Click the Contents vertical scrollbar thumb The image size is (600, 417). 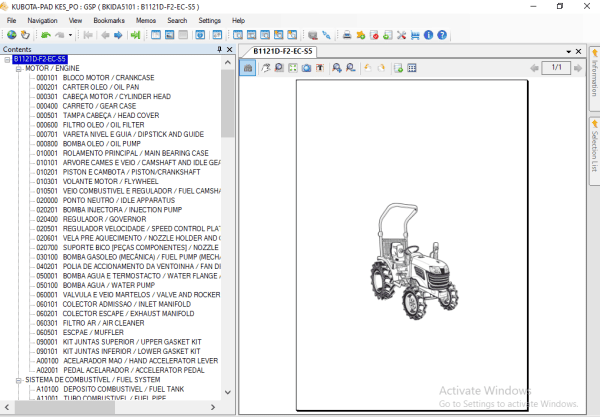(228, 103)
